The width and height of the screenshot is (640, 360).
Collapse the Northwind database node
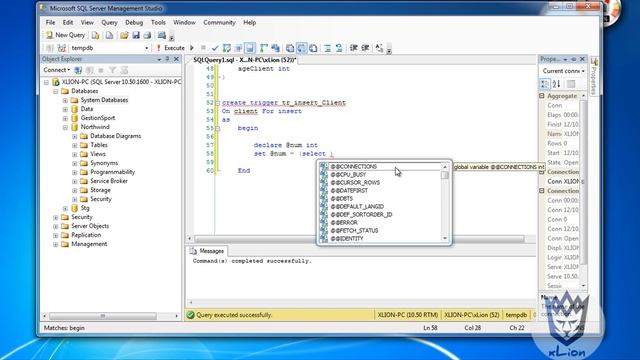[65, 127]
